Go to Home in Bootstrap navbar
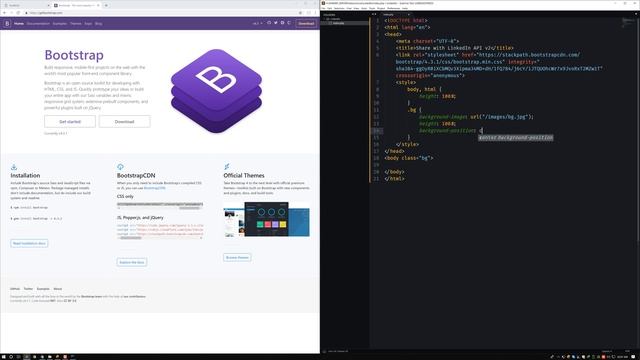The height and width of the screenshot is (360, 640). pyautogui.click(x=19, y=24)
